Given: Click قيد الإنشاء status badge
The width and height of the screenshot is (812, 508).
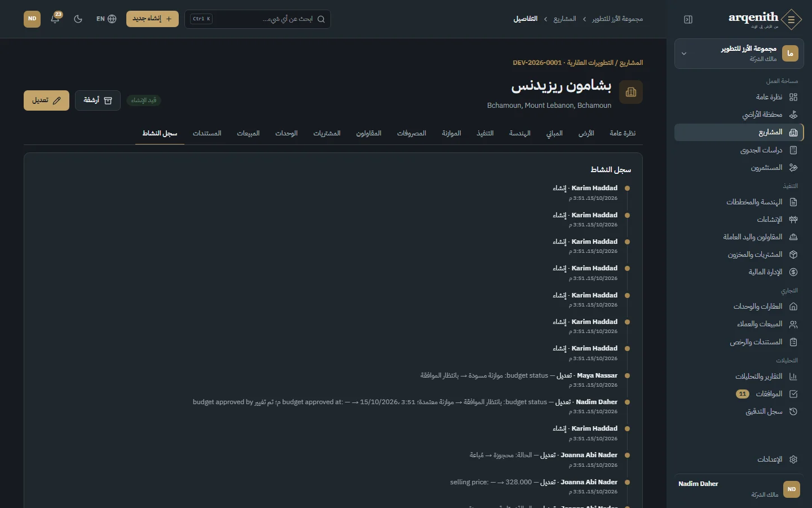Looking at the screenshot, I should coord(144,100).
